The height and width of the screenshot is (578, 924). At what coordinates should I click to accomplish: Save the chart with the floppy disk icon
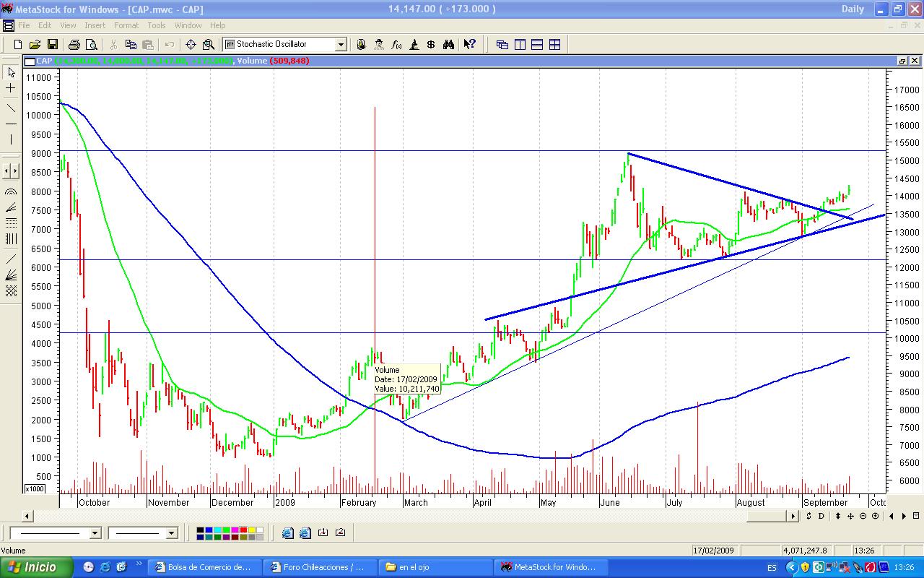(52, 45)
